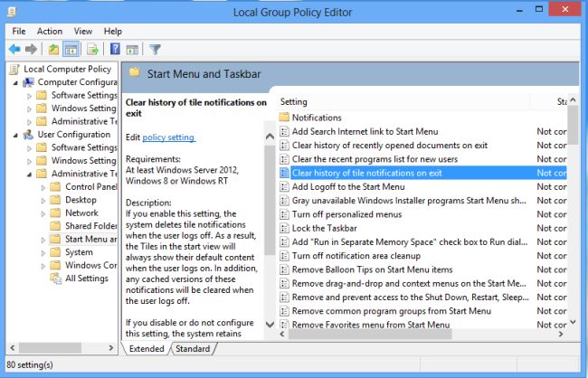588x378 pixels.
Task: Click the description pane scroll down arrow
Action: tap(270, 325)
